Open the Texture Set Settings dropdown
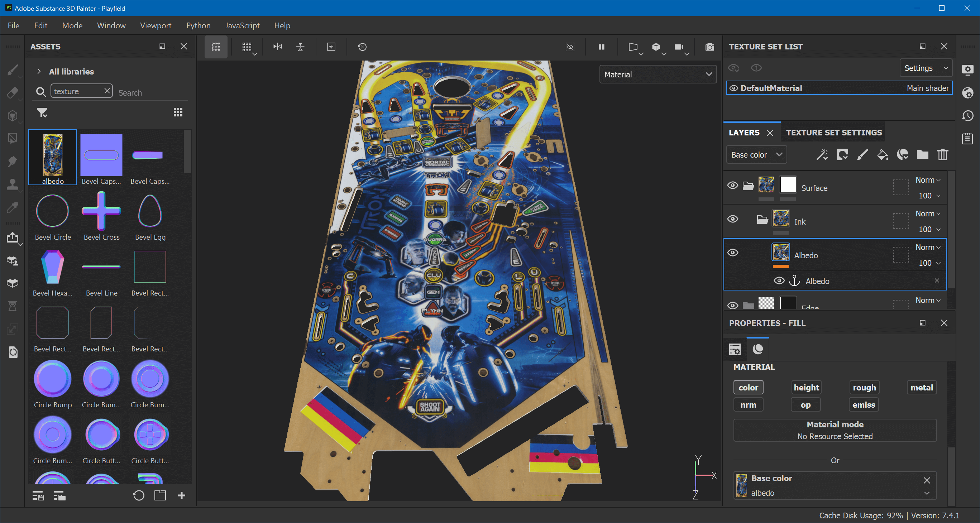The image size is (980, 523). [925, 68]
